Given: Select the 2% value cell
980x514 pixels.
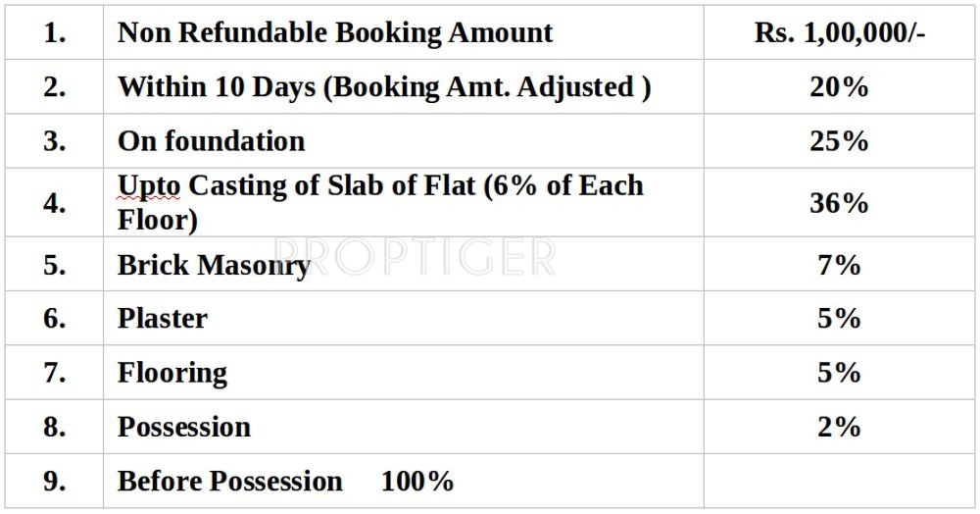Looking at the screenshot, I should (840, 427).
